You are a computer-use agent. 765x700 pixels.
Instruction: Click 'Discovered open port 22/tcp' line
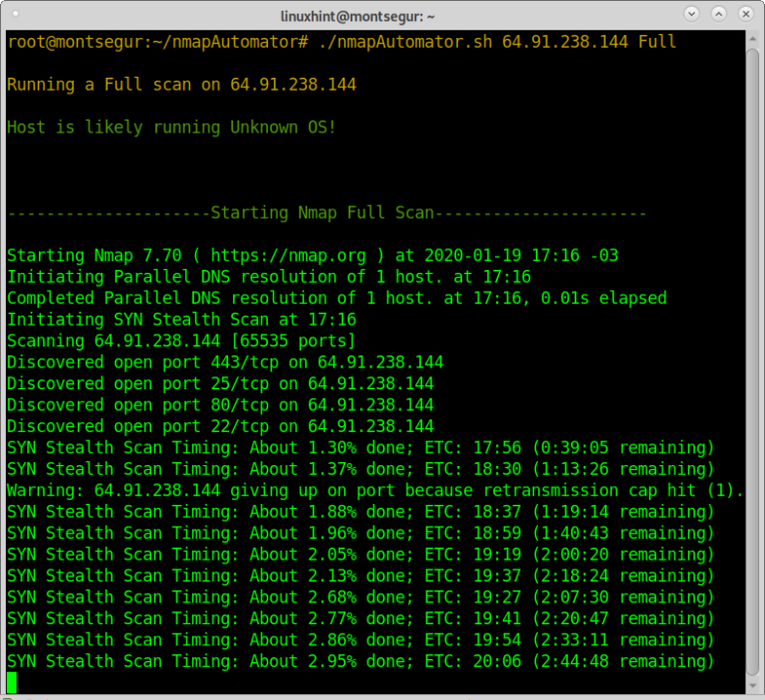click(x=220, y=426)
